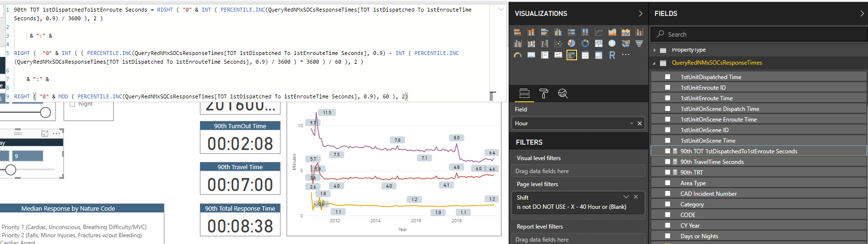The width and height of the screenshot is (868, 244).
Task: Collapse the Visualizations pane
Action: (640, 14)
